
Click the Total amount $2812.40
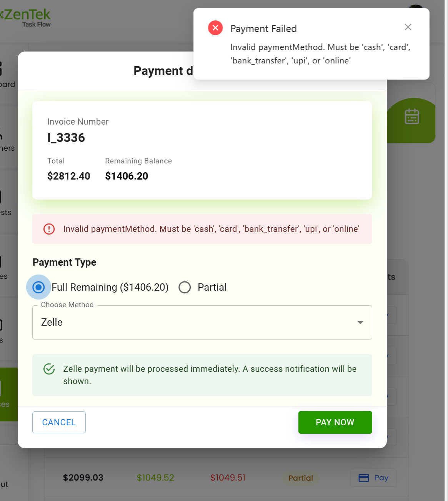[69, 176]
